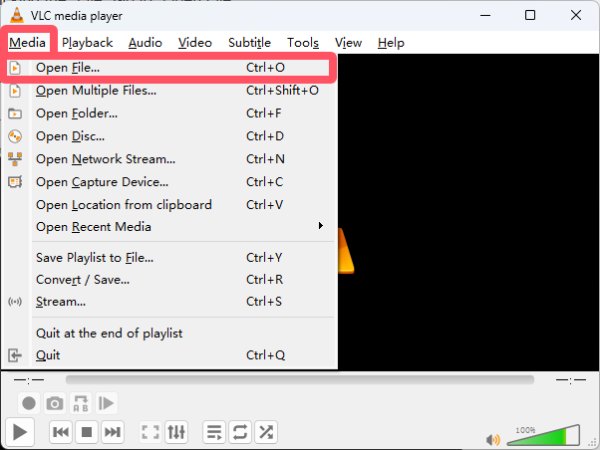Open the Subtitle menu
The width and height of the screenshot is (600, 450).
click(249, 42)
